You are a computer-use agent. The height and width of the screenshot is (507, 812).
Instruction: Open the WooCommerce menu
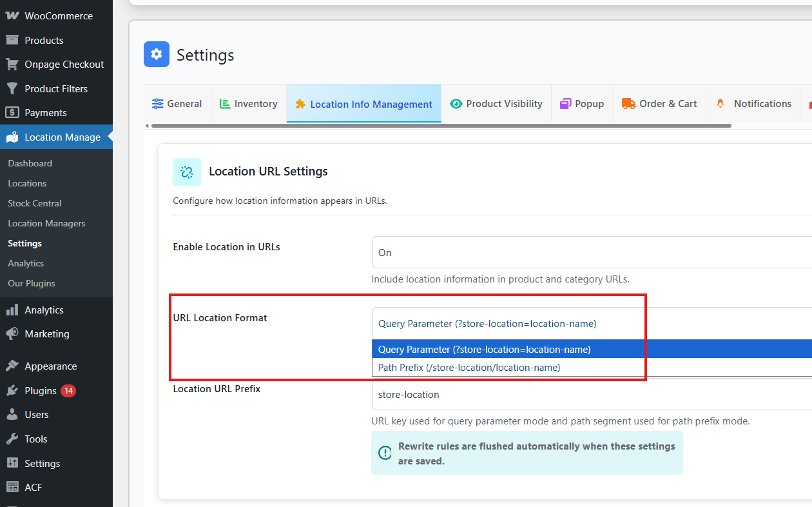(56, 15)
